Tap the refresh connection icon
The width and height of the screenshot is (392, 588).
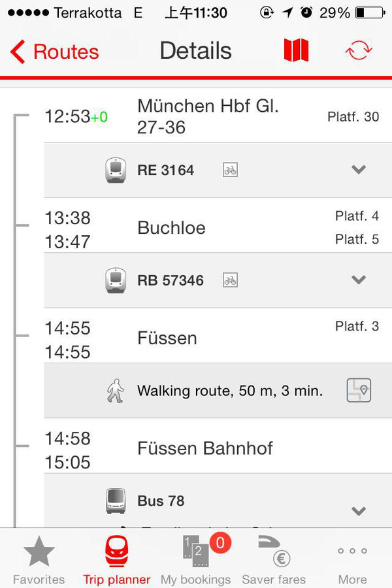tap(359, 50)
